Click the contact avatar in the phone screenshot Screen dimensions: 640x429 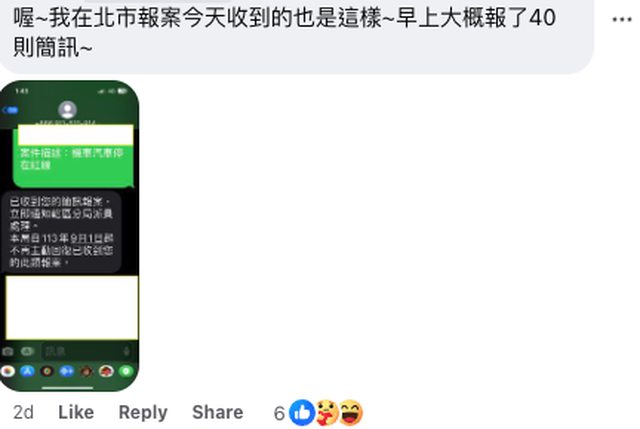pos(67,109)
